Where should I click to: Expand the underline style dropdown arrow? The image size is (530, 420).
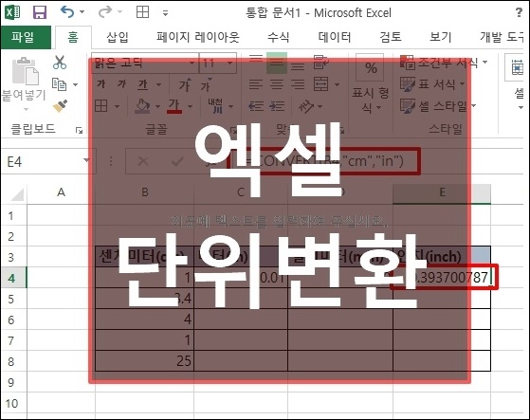coord(158,84)
